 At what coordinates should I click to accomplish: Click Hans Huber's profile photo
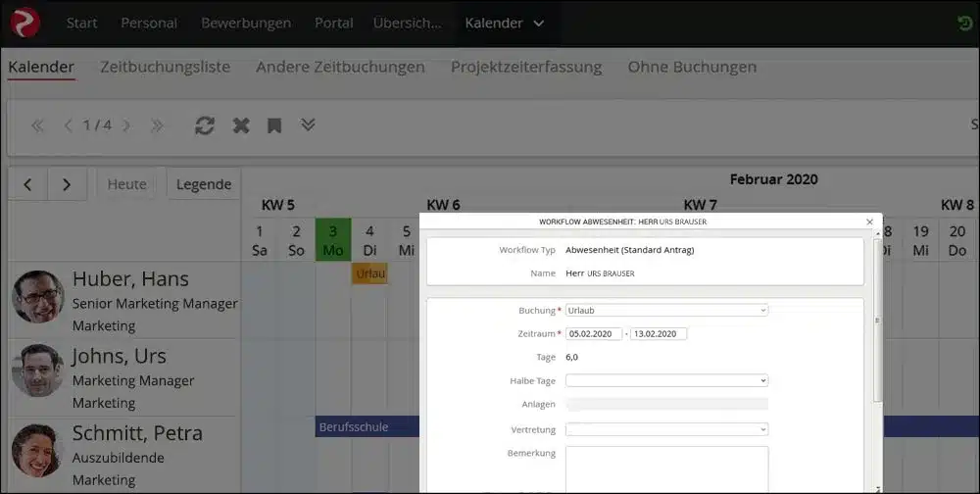point(38,297)
